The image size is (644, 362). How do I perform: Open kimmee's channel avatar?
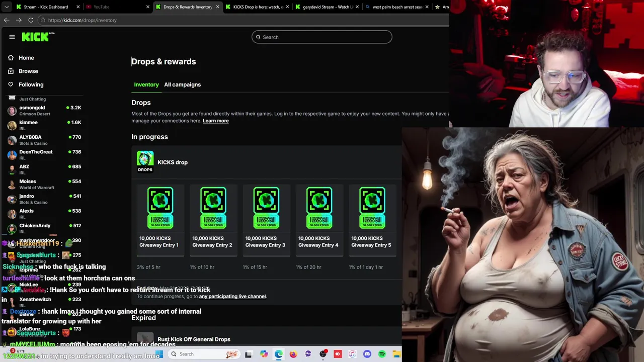(12, 125)
